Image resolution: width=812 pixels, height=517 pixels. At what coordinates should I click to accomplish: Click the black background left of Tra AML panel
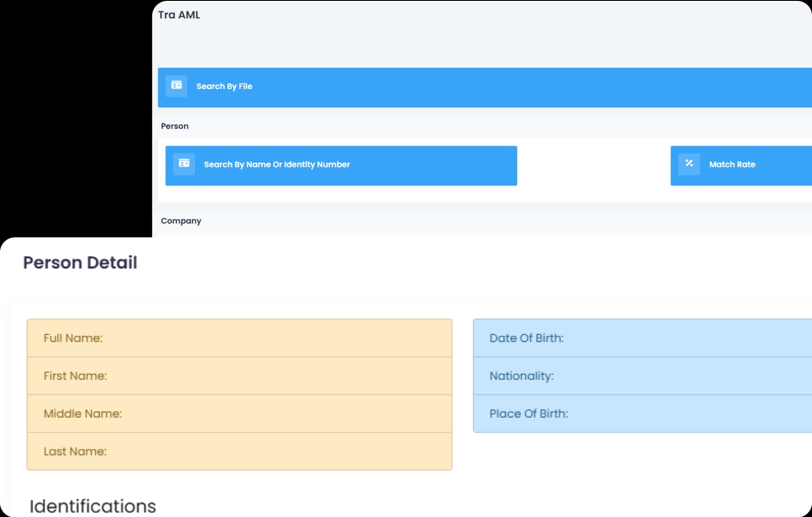pos(74,115)
